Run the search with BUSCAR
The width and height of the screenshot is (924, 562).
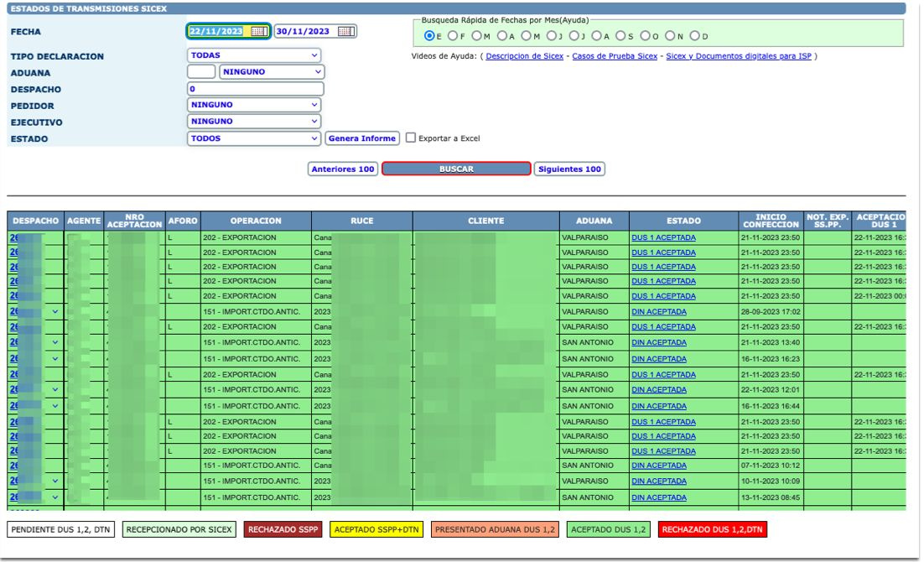point(456,169)
